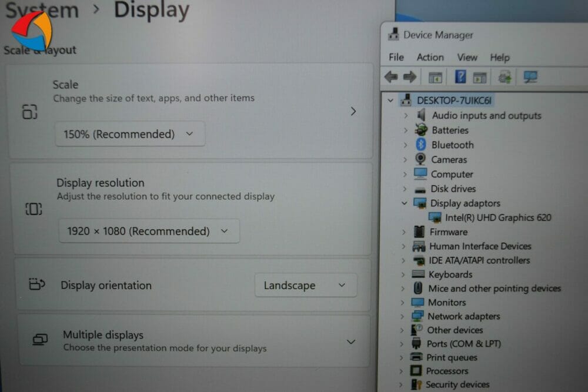Select the Intel(R) UHD Graphics 620 entry
Image resolution: width=588 pixels, height=392 pixels.
coord(498,217)
